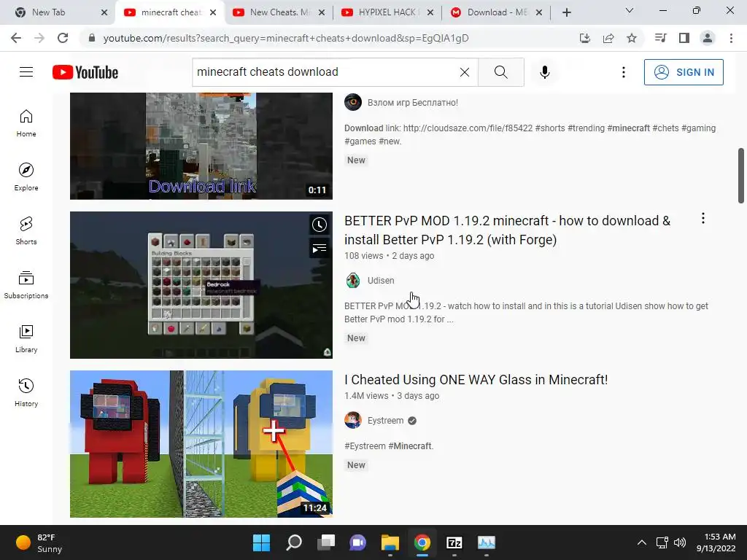The width and height of the screenshot is (747, 560).
Task: Open the YouTube hamburger guide menu
Action: tap(26, 72)
